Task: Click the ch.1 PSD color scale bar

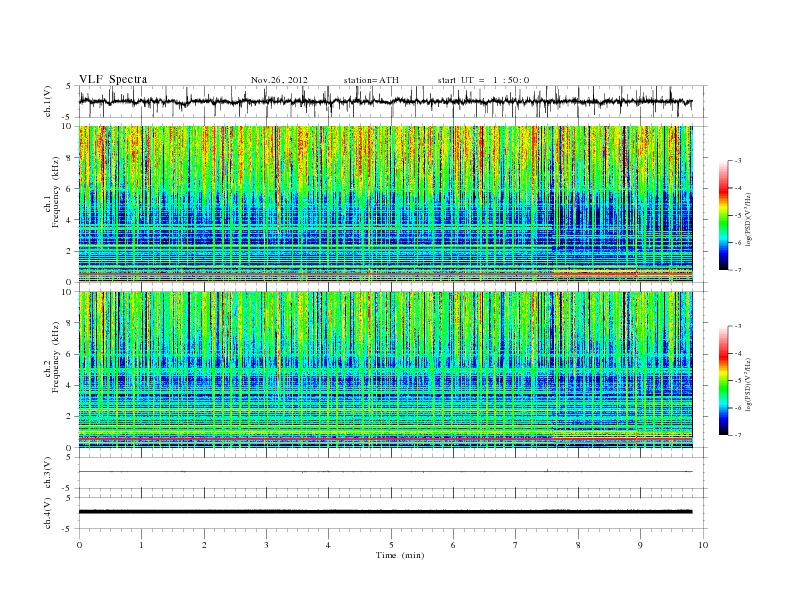Action: [723, 216]
